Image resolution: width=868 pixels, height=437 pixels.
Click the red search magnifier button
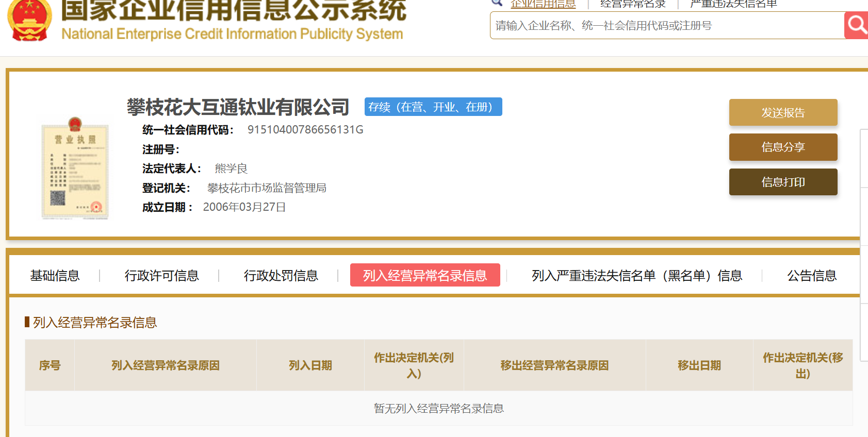click(x=856, y=25)
